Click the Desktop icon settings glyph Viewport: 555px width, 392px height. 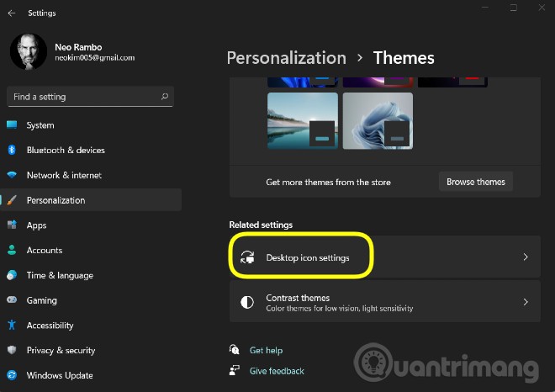pyautogui.click(x=247, y=257)
